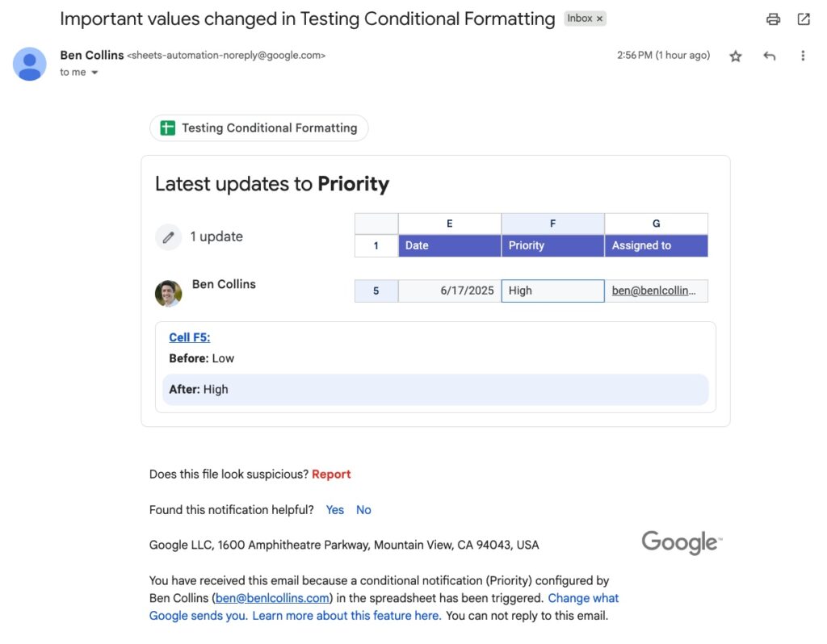Click Ben Collins profile photo
The width and height of the screenshot is (827, 644).
[169, 293]
